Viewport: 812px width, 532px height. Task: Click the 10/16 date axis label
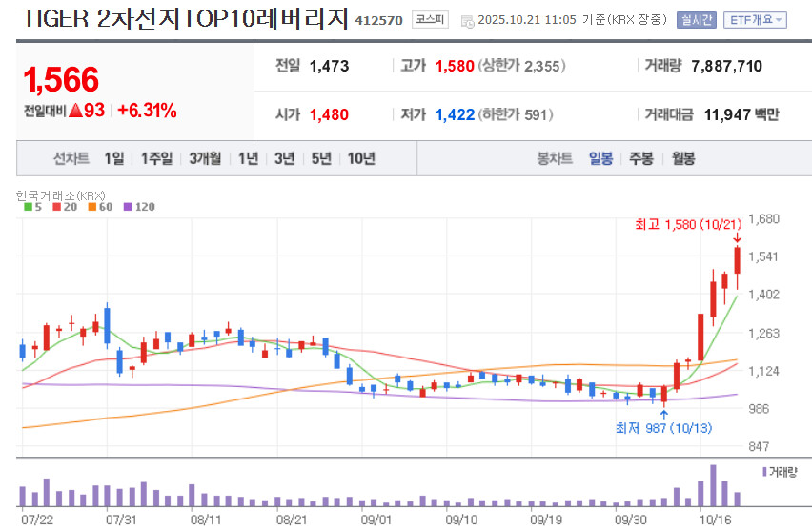point(715,520)
